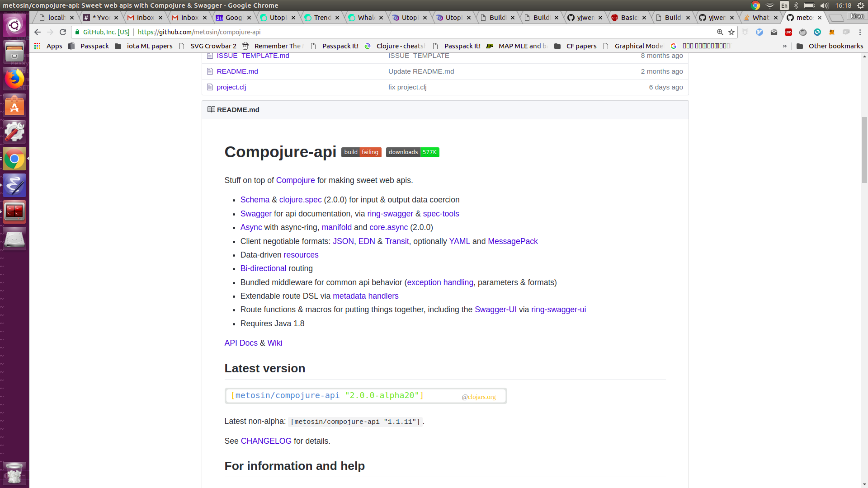Viewport: 868px width, 488px height.
Task: Open the Wiki link
Action: [x=274, y=343]
